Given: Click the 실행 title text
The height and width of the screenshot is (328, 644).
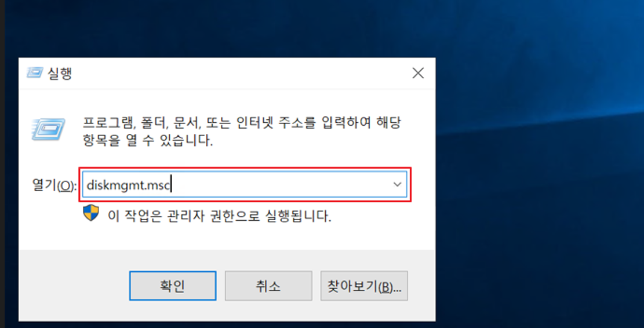Looking at the screenshot, I should (60, 74).
